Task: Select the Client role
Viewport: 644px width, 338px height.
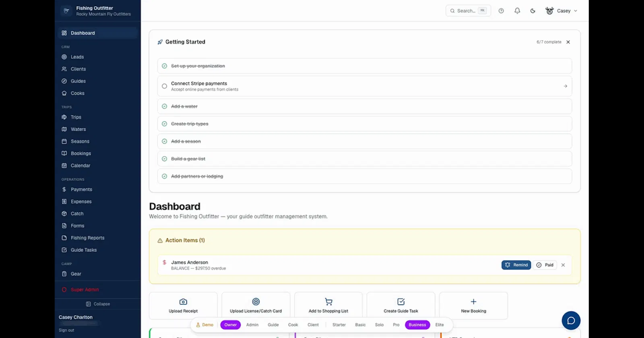Action: [313, 325]
